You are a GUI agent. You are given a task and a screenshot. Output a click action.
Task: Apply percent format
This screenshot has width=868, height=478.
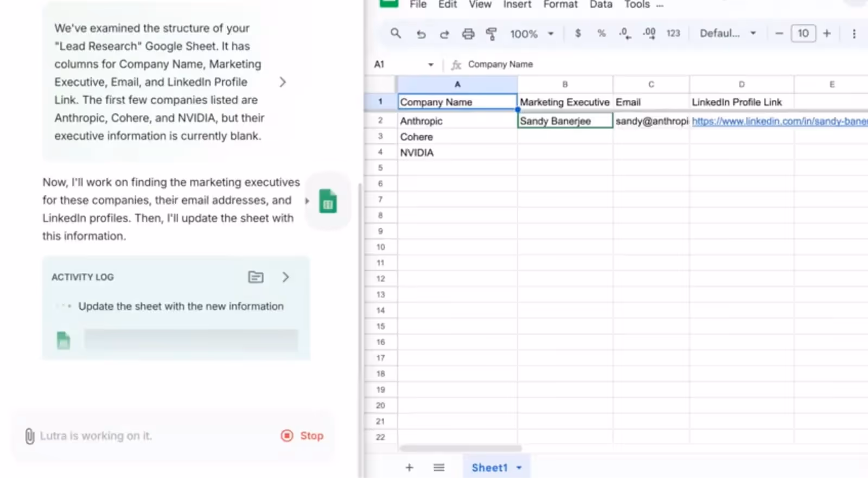click(601, 34)
